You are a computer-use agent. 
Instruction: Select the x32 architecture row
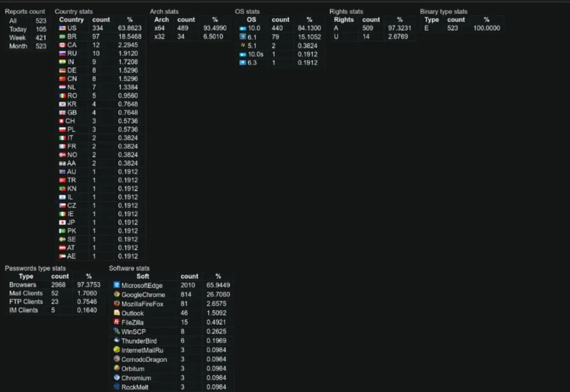(x=190, y=36)
